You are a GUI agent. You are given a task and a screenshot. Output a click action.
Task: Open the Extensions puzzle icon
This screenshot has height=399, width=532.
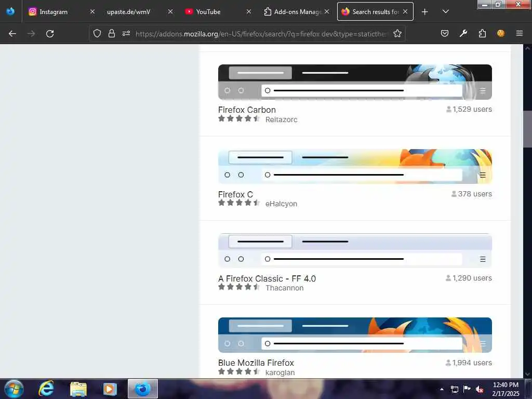click(x=482, y=33)
